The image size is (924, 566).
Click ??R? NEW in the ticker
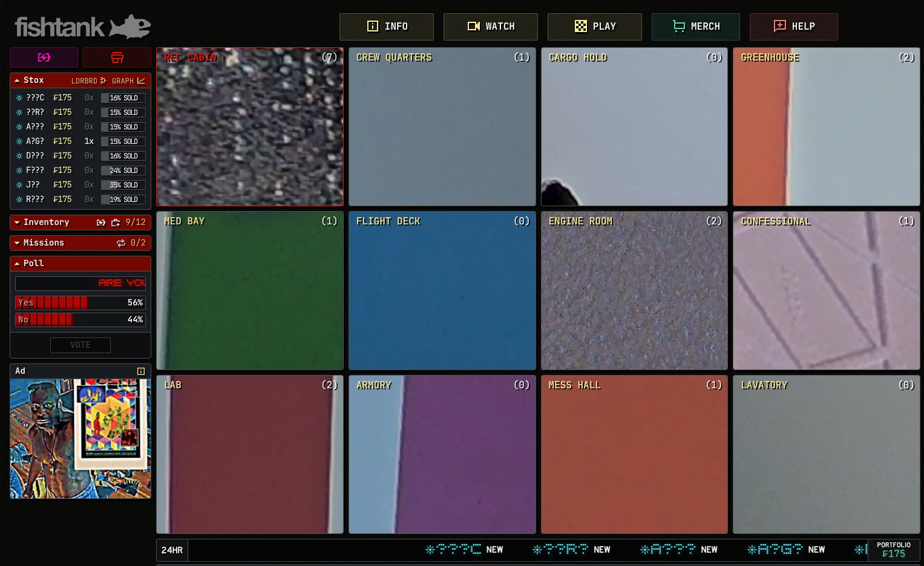[x=571, y=550]
